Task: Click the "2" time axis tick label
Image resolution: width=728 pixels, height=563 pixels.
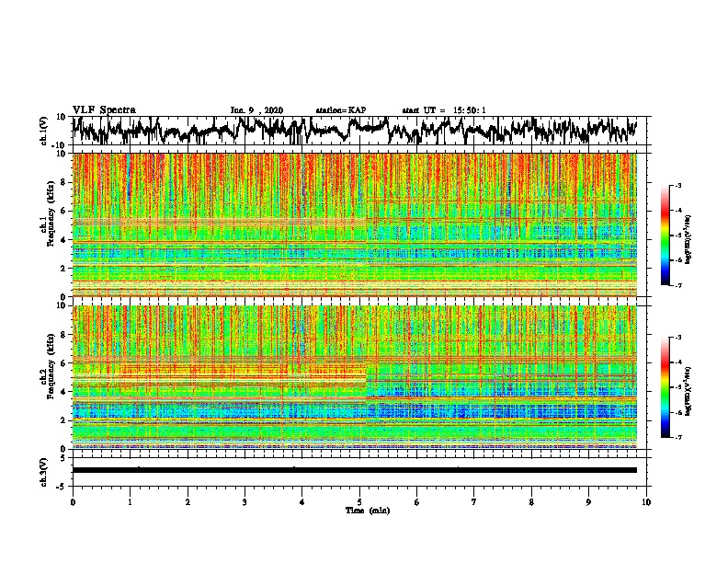Action: pyautogui.click(x=188, y=502)
